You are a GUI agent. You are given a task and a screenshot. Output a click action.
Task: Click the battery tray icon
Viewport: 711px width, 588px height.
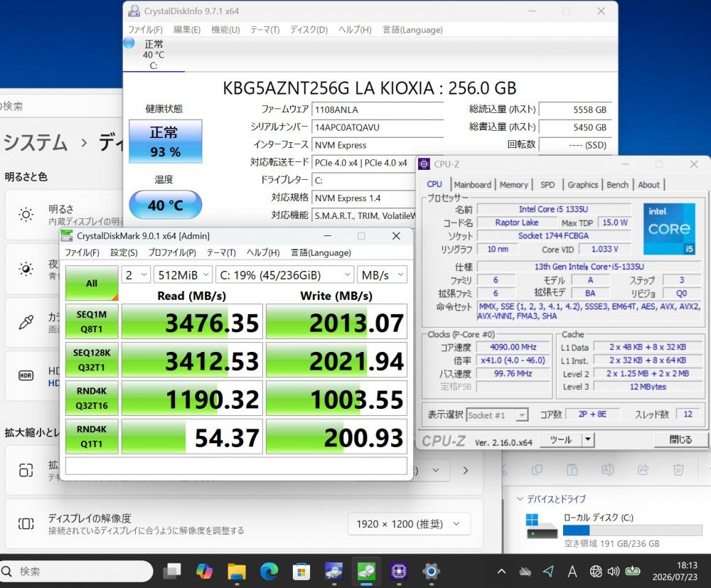tap(633, 571)
